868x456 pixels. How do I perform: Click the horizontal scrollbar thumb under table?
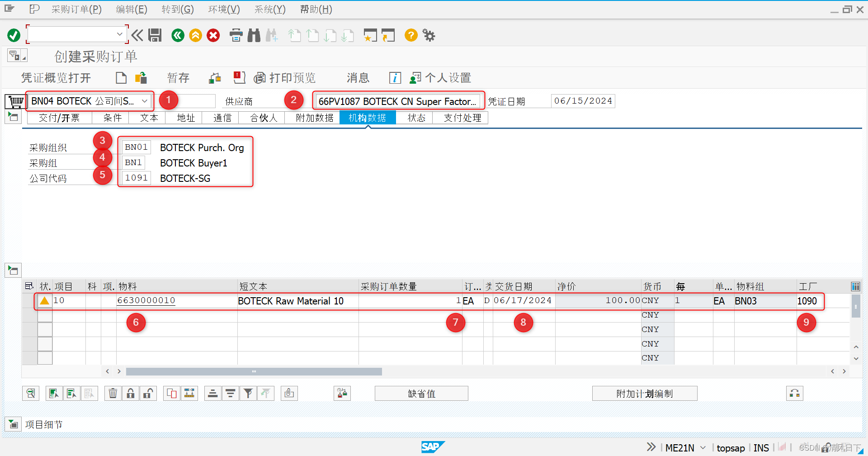(254, 371)
